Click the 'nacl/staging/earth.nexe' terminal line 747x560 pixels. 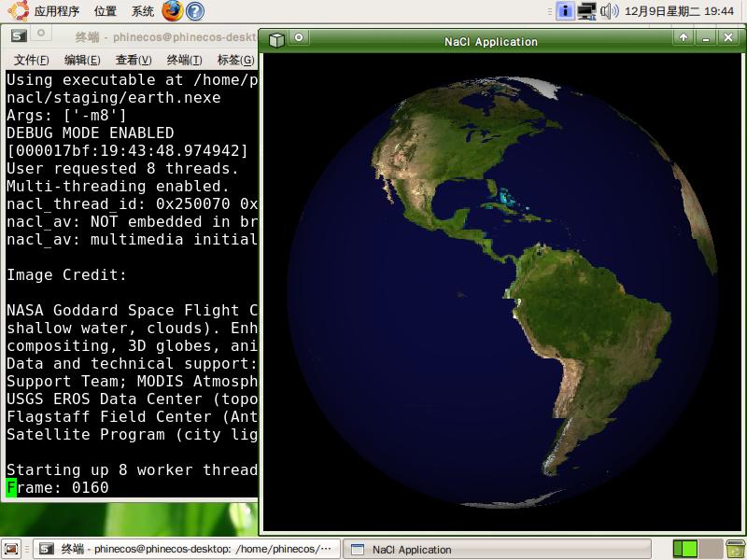(x=113, y=98)
